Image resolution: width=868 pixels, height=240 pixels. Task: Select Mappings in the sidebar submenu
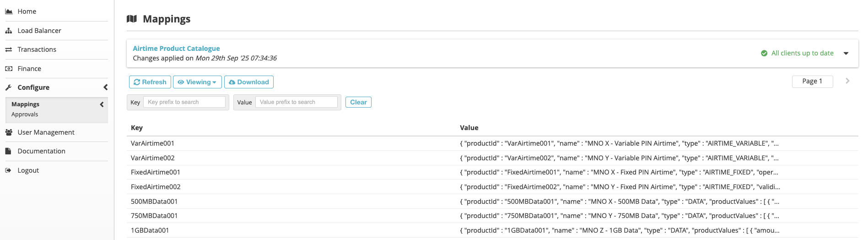point(26,104)
